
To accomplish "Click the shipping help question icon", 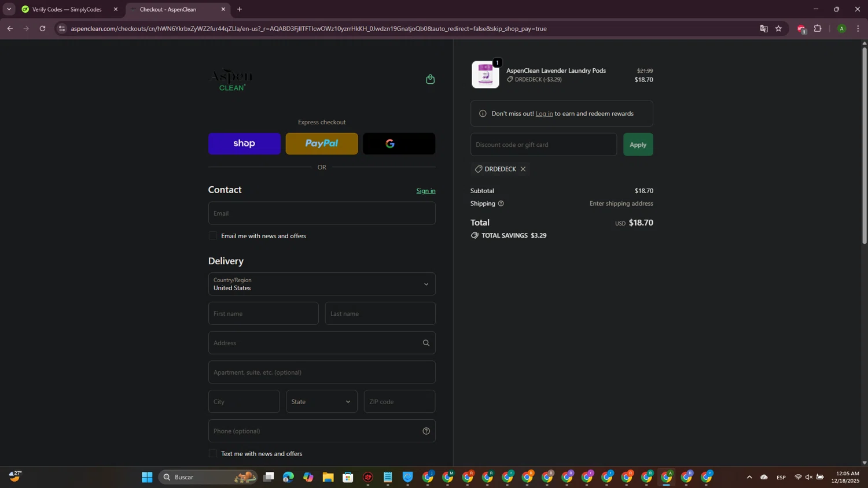I will tap(501, 204).
